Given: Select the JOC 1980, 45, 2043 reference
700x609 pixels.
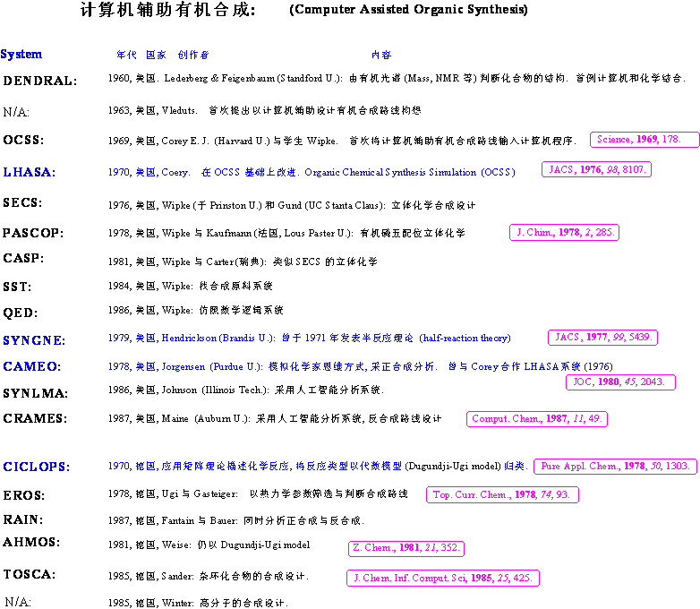Looking at the screenshot, I should 620,382.
